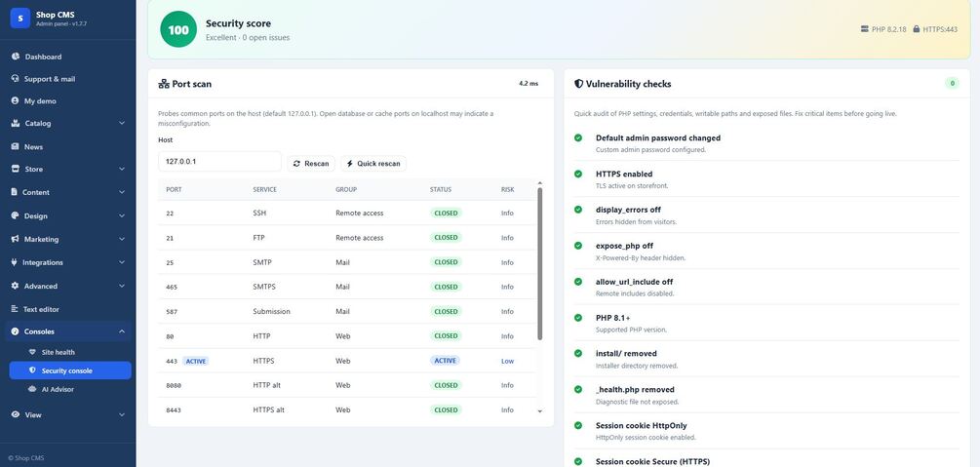Click the green check for HTTPS enabled
The width and height of the screenshot is (980, 467).
tap(578, 174)
